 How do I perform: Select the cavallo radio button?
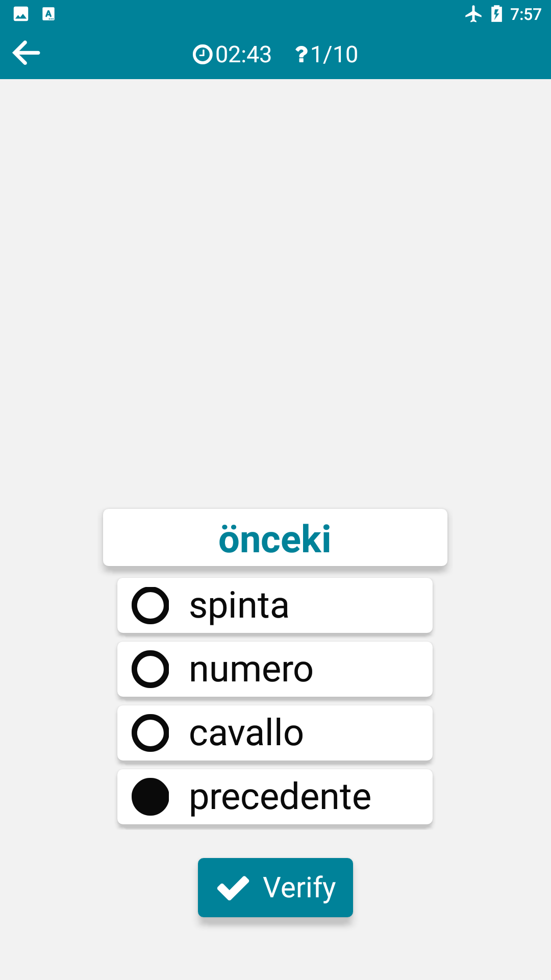pos(151,733)
